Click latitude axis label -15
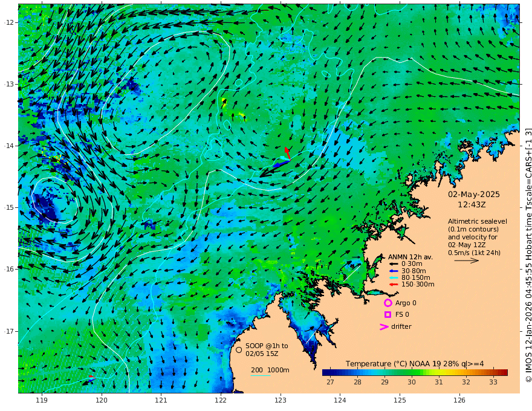This screenshot has width=532, height=411. [x=9, y=207]
